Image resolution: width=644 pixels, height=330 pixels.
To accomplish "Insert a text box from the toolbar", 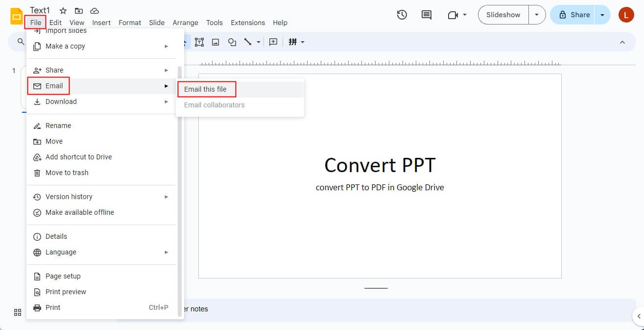I will [x=199, y=42].
